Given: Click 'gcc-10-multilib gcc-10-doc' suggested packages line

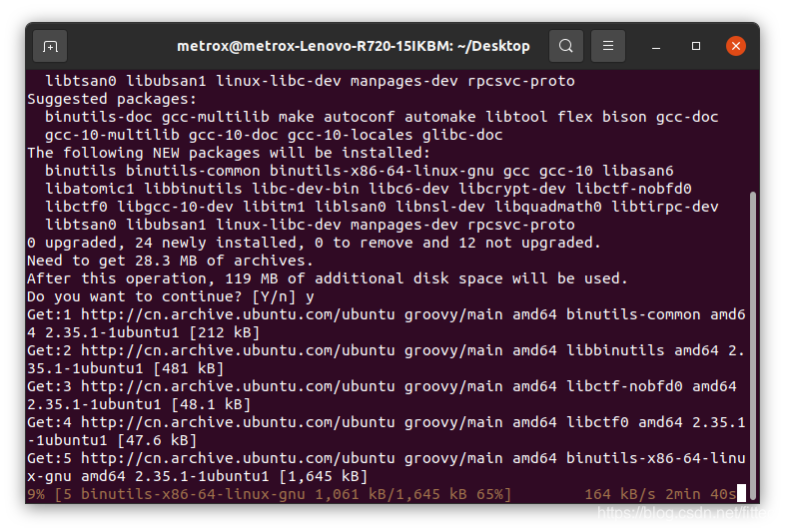Looking at the screenshot, I should (274, 135).
